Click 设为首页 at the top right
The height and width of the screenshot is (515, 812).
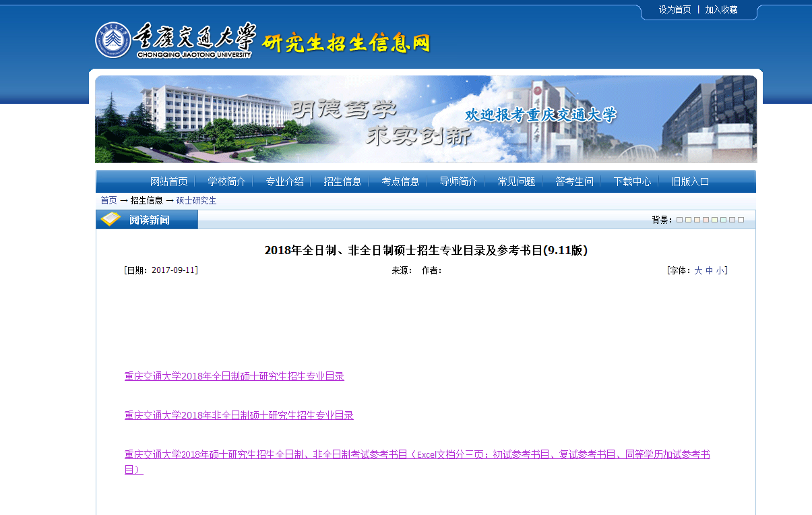point(675,9)
